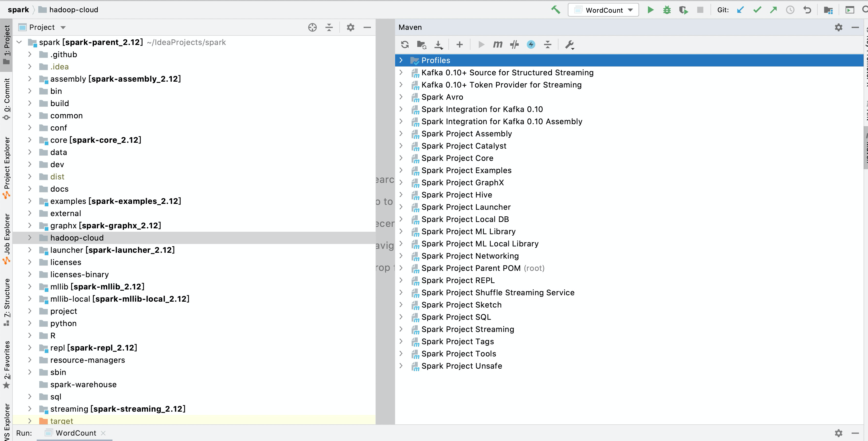
Task: Click the Build project hammer icon
Action: [556, 10]
